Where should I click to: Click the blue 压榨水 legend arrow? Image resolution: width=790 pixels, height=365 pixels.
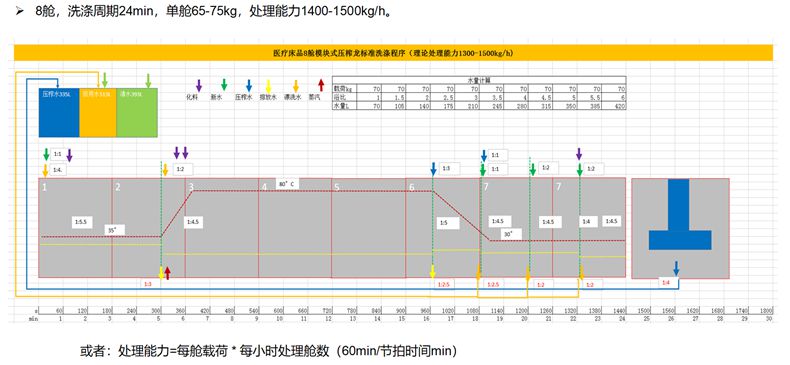point(249,85)
